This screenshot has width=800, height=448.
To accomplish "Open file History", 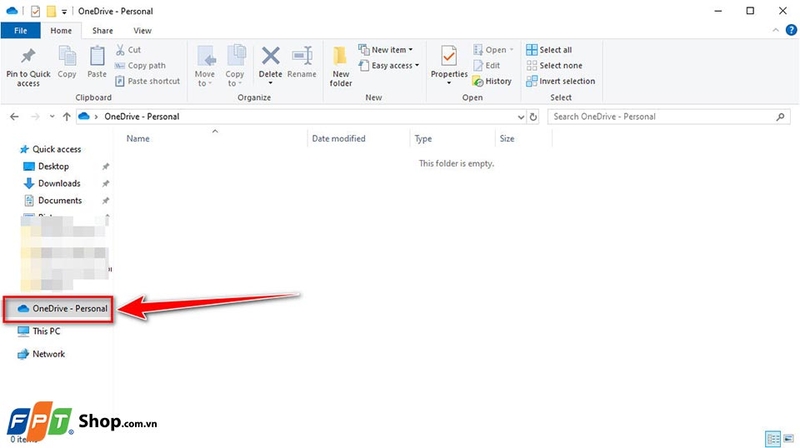I will [492, 81].
